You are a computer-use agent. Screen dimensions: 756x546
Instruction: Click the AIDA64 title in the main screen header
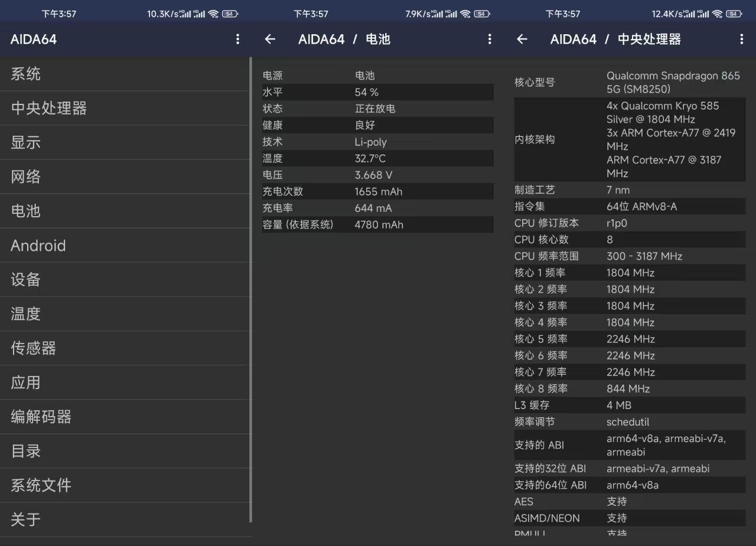click(x=34, y=40)
